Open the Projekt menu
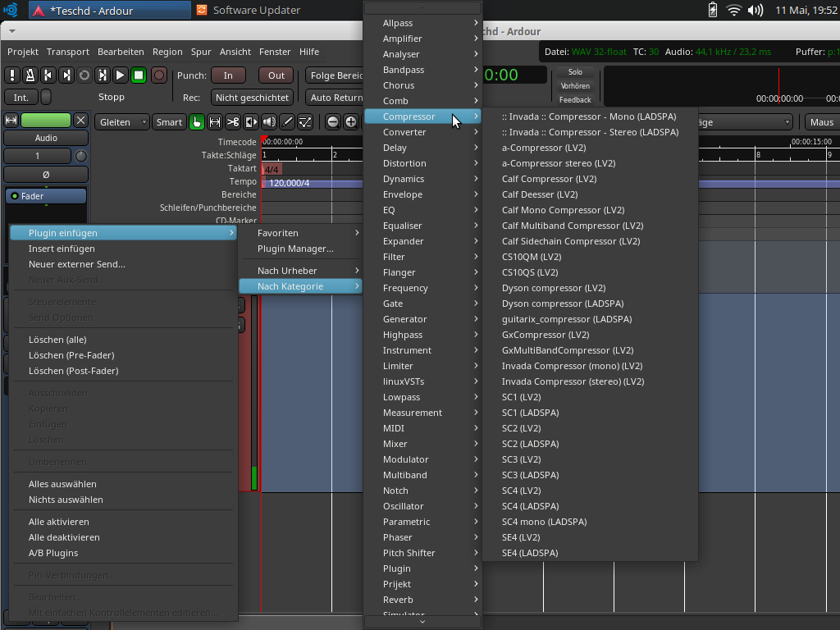Viewport: 840px width, 630px height. (x=23, y=52)
